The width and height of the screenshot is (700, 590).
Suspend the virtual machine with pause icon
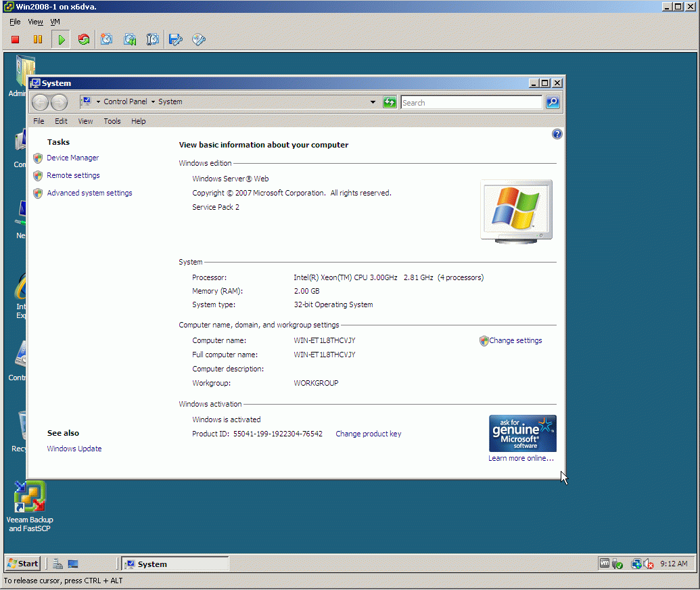coord(38,40)
